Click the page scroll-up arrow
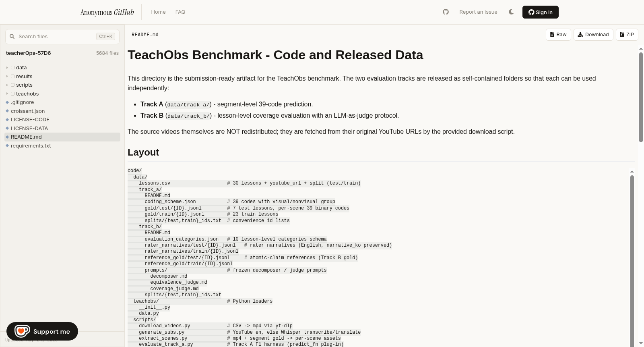The image size is (644, 347). 641,49
